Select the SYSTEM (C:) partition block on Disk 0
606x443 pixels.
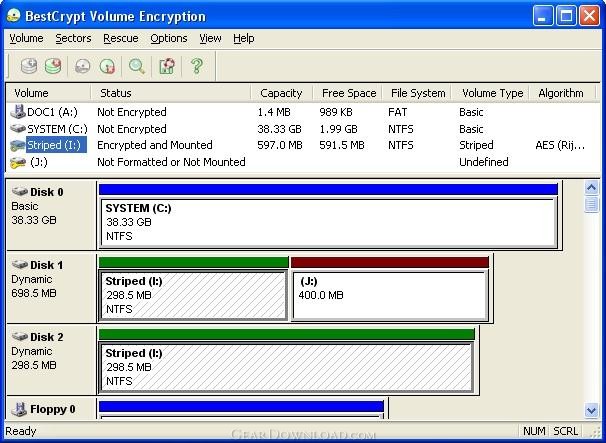point(328,223)
